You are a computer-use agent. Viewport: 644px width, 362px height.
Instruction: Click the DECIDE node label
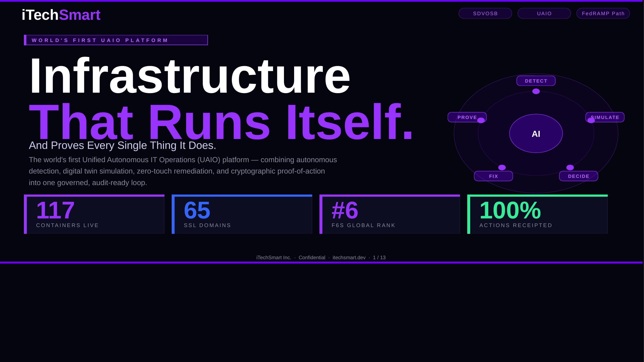(x=579, y=176)
